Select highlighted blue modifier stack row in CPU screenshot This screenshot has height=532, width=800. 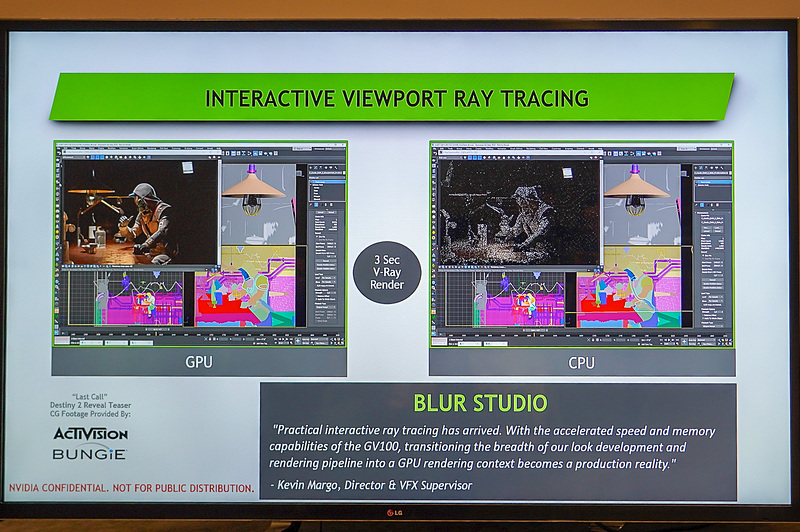point(713,182)
